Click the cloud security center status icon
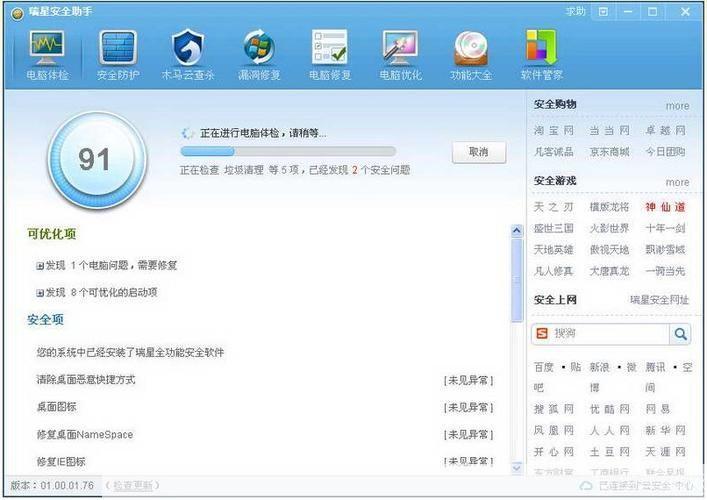This screenshot has height=500, width=707. click(x=586, y=486)
